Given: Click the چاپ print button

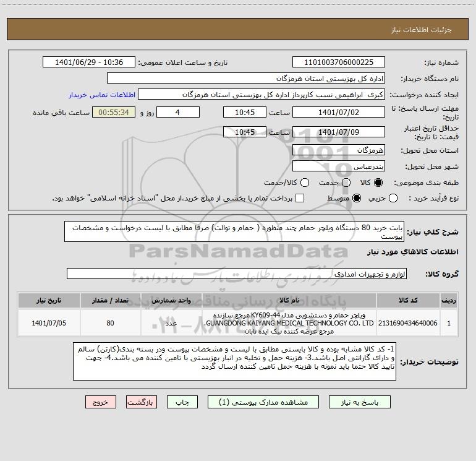Looking at the screenshot, I should coord(182,402).
